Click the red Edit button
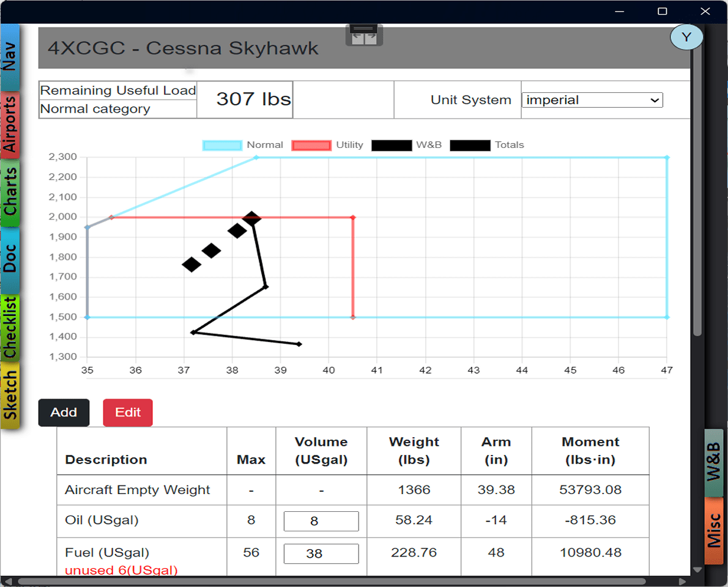 click(128, 413)
